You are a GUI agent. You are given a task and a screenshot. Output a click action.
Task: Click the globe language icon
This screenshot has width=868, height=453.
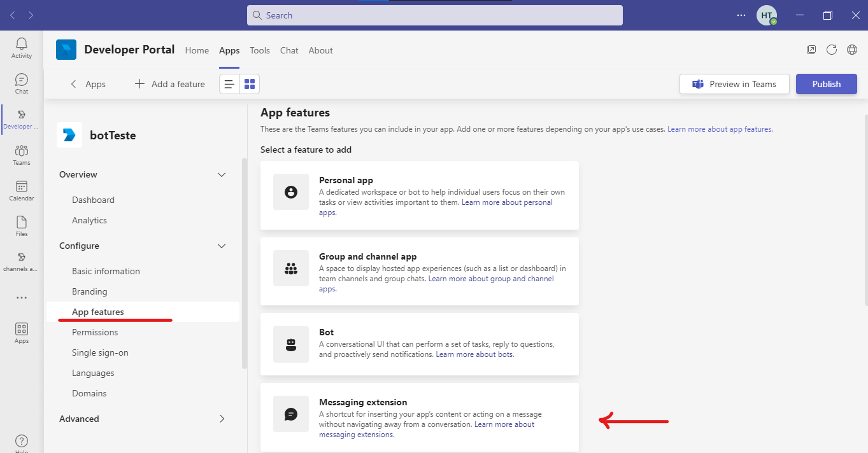pos(851,50)
